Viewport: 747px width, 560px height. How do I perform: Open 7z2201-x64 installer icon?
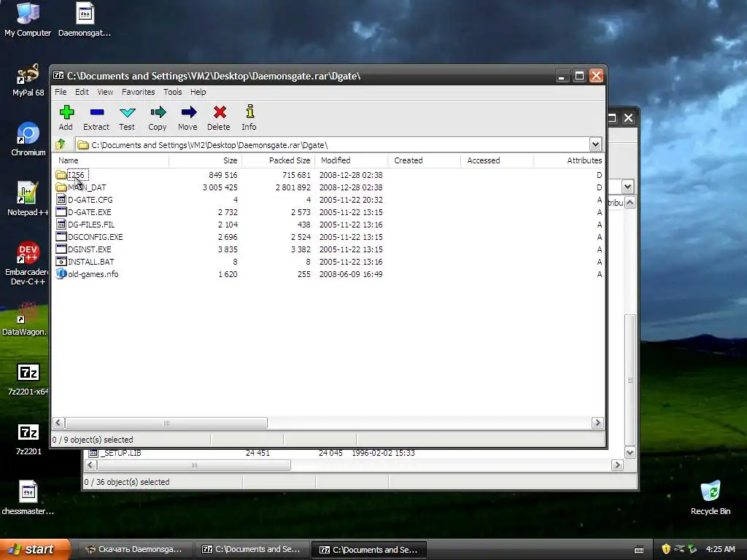[28, 378]
